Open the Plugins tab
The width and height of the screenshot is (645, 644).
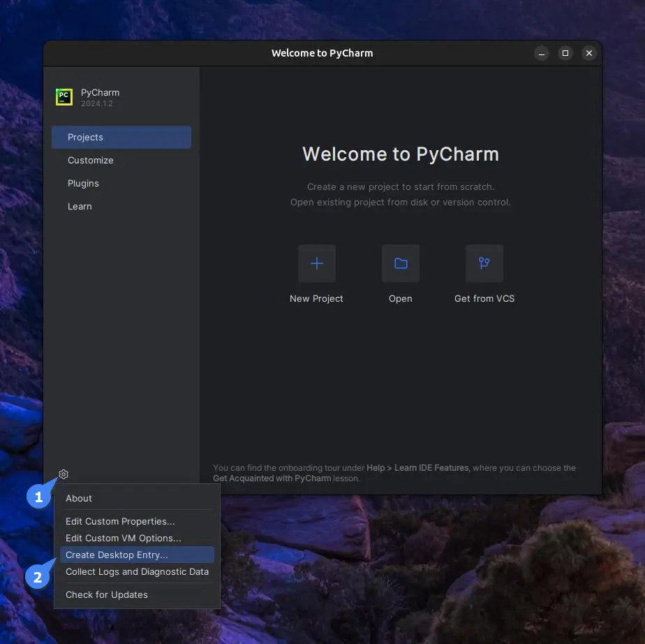(x=121, y=184)
